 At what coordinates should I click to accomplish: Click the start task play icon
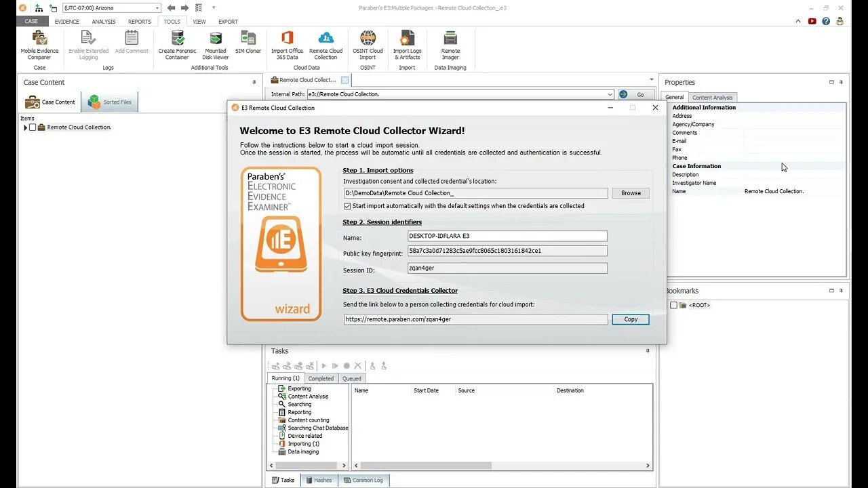(x=323, y=366)
